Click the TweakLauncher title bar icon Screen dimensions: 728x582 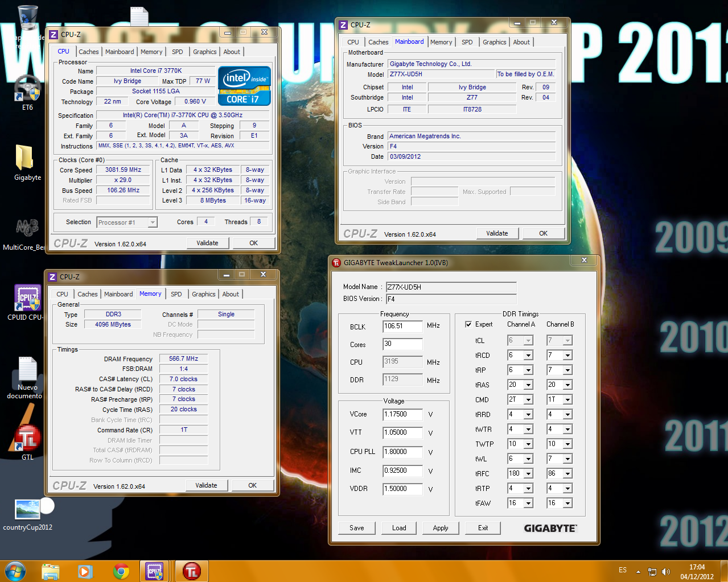pyautogui.click(x=336, y=263)
